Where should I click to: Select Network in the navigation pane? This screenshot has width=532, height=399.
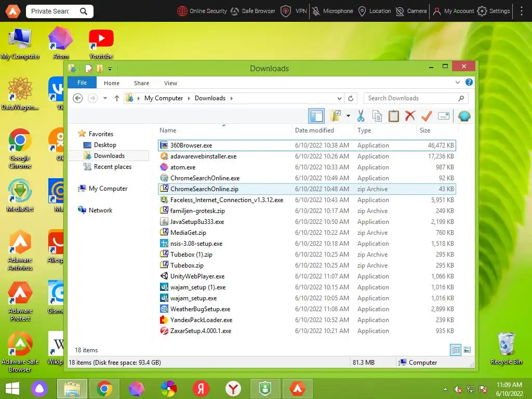(x=100, y=210)
